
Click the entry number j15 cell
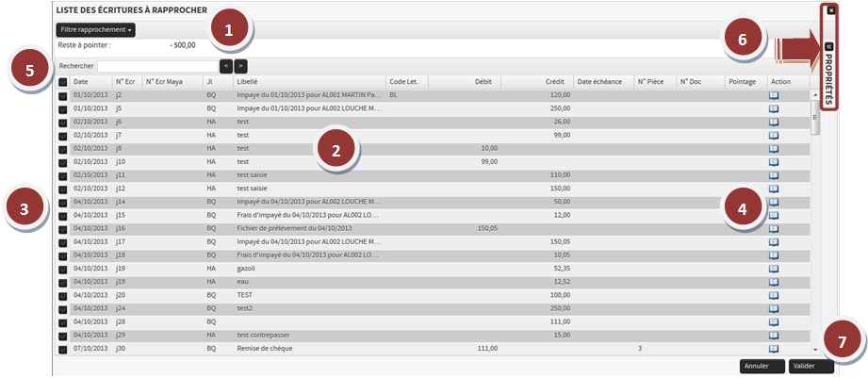[x=120, y=215]
